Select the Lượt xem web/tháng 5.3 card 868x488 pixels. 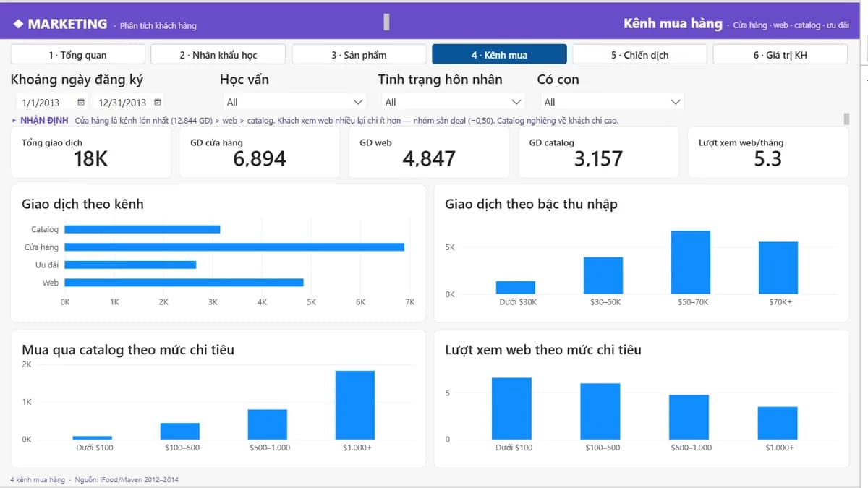pos(767,152)
